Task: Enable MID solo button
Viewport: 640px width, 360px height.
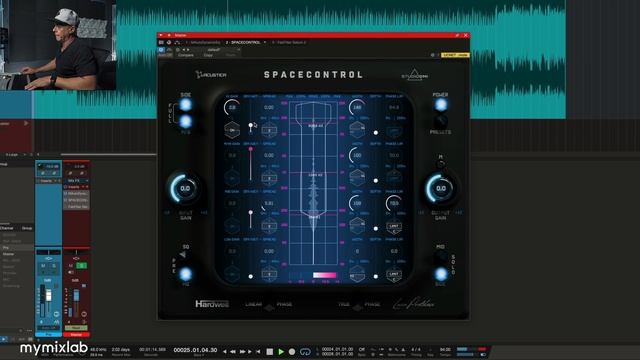Action: point(441,256)
